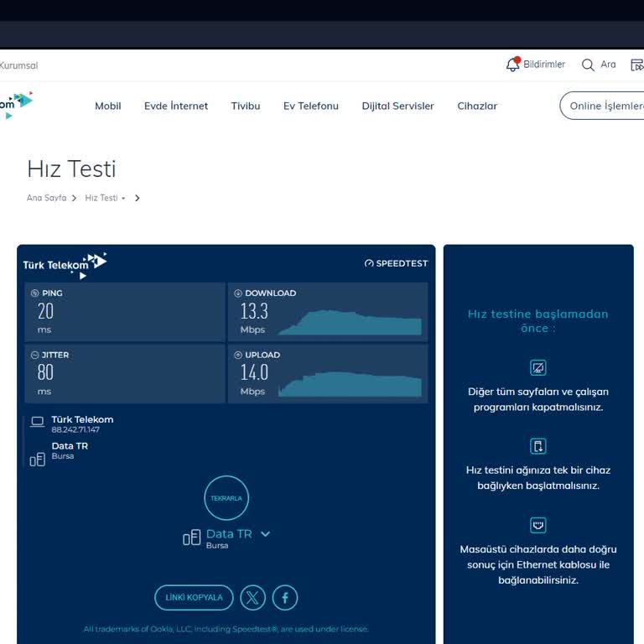Open the Hız Testi breadcrumb dropdown
Image resolution: width=644 pixels, height=644 pixels.
105,198
